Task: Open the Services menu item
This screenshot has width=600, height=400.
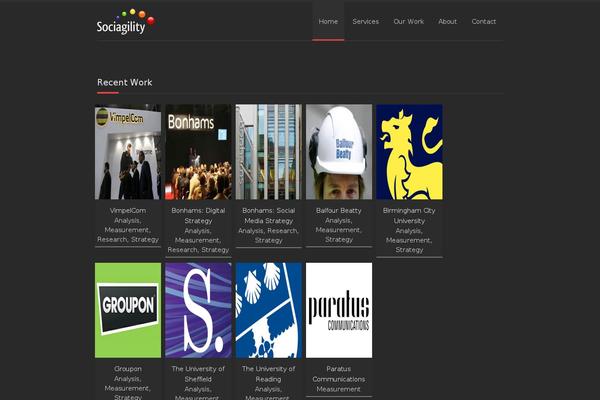Action: [365, 21]
